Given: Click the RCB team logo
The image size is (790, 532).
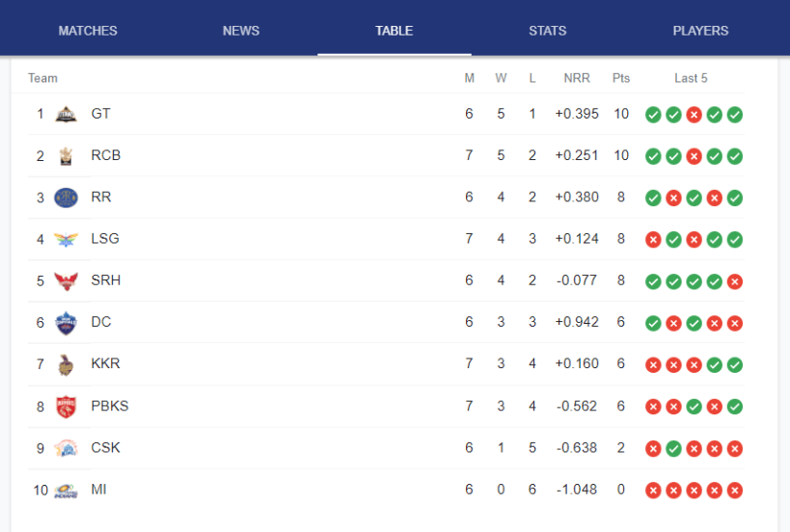Looking at the screenshot, I should pos(66,156).
